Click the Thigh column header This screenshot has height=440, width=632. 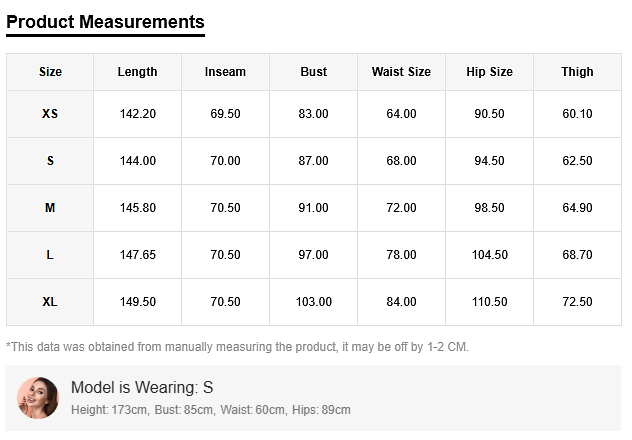click(577, 72)
